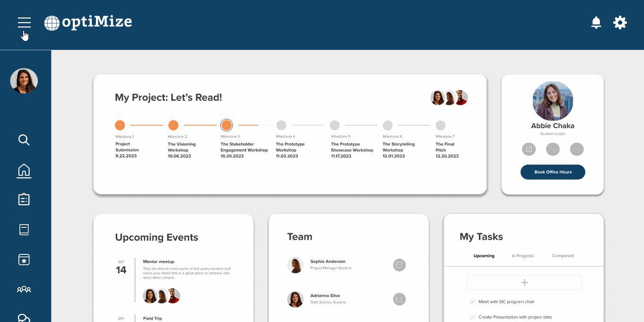Select Milestone 4 Prototype Workshop marker
This screenshot has height=322, width=644.
281,125
